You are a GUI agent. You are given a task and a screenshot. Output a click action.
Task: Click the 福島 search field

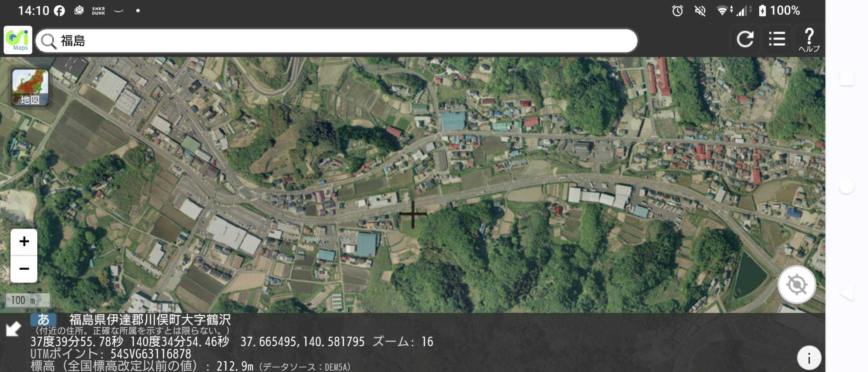pyautogui.click(x=337, y=40)
